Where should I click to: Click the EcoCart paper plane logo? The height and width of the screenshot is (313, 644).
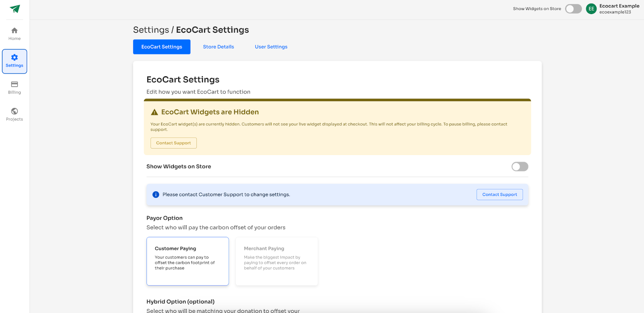point(15,9)
